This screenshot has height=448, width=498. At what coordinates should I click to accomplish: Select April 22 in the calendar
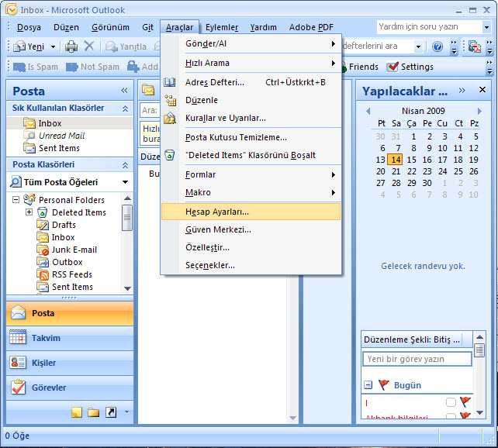412,171
